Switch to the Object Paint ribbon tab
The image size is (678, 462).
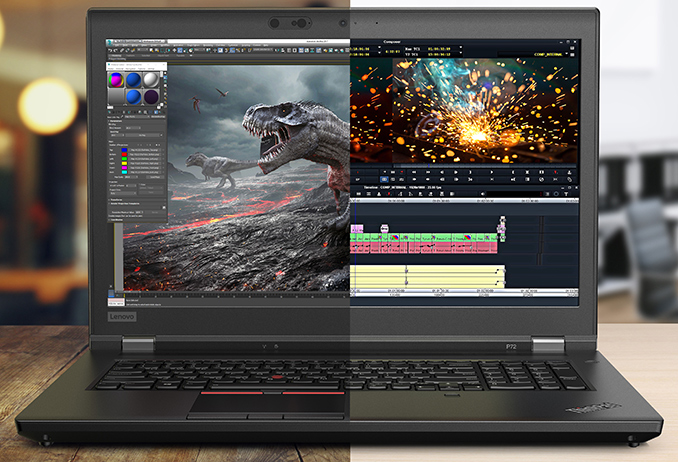tap(163, 55)
